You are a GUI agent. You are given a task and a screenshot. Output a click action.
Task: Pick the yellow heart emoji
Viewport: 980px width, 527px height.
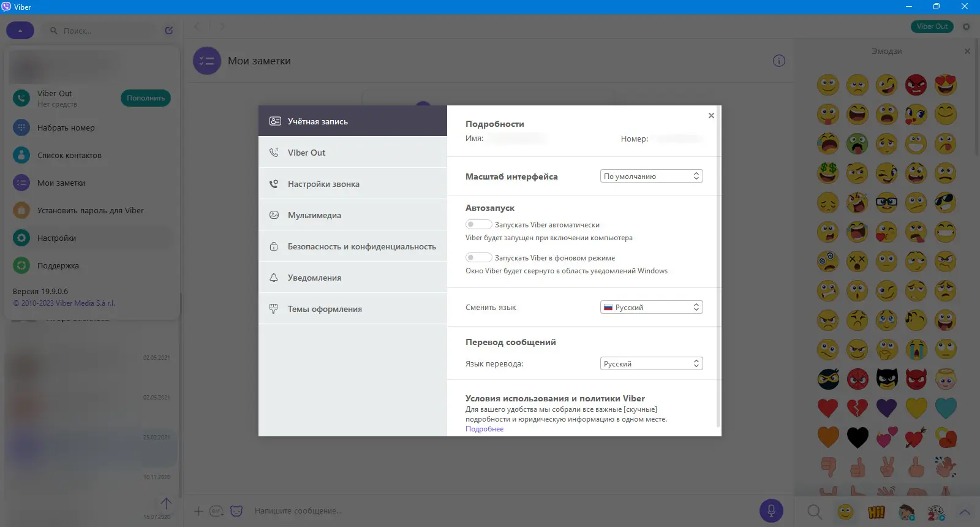click(x=916, y=408)
